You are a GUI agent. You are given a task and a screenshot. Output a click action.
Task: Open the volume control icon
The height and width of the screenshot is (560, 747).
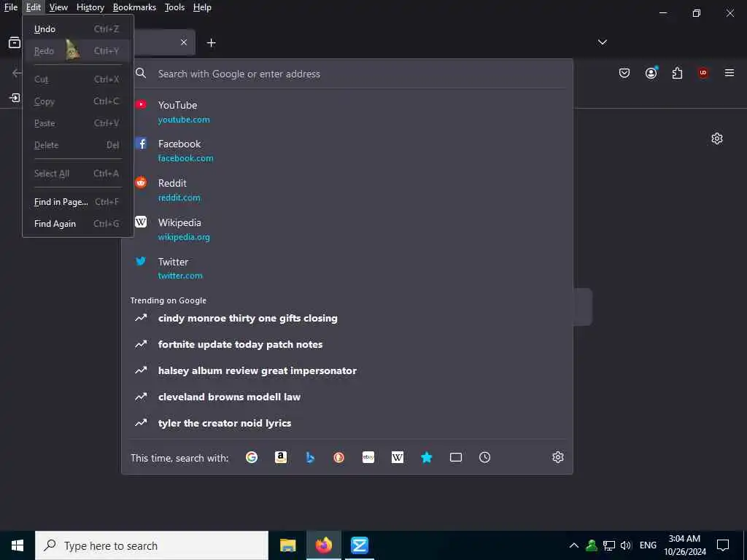click(x=626, y=545)
